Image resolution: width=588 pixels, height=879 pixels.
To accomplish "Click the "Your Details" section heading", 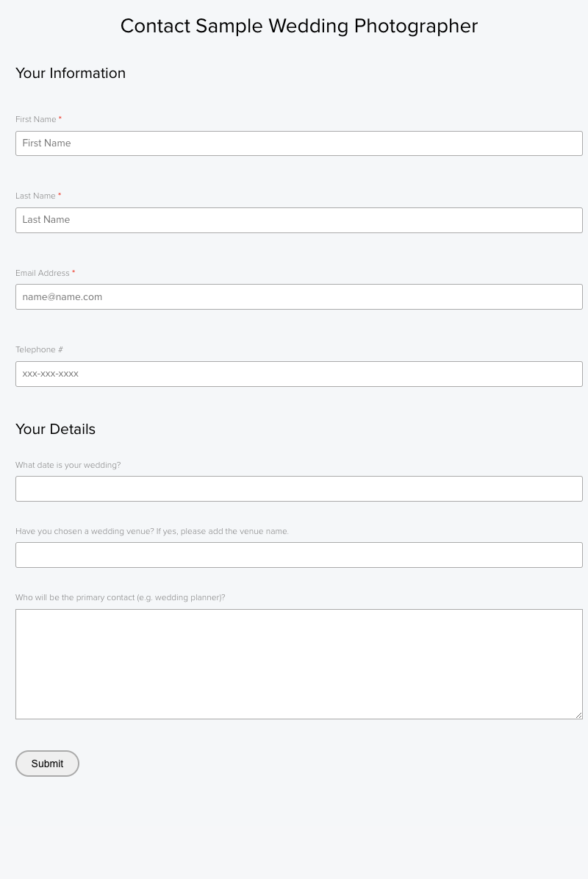I will pyautogui.click(x=55, y=429).
